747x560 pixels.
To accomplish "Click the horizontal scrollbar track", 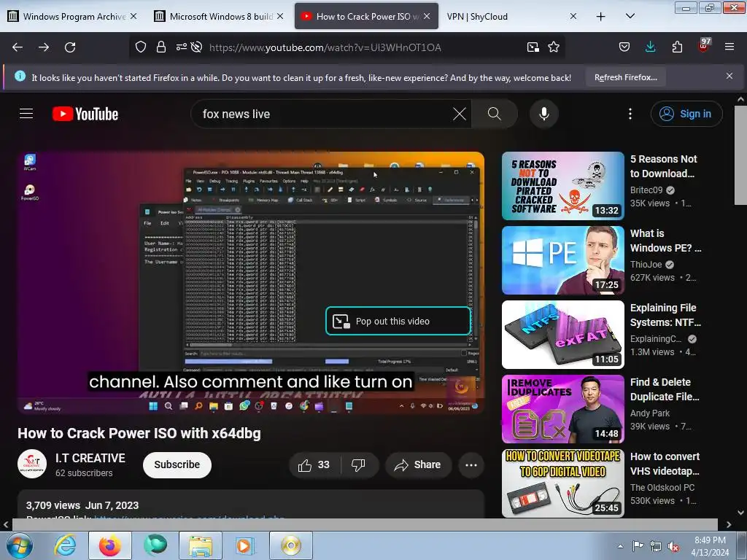I will point(365,524).
